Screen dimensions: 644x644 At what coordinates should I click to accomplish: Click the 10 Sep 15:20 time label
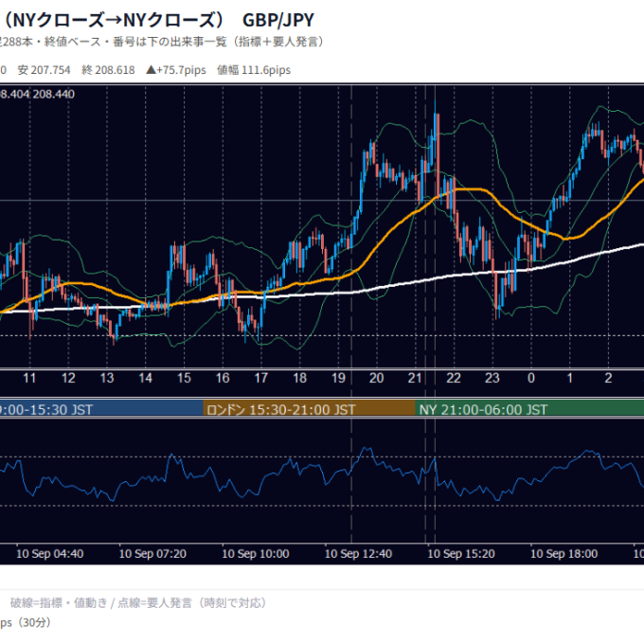(461, 554)
